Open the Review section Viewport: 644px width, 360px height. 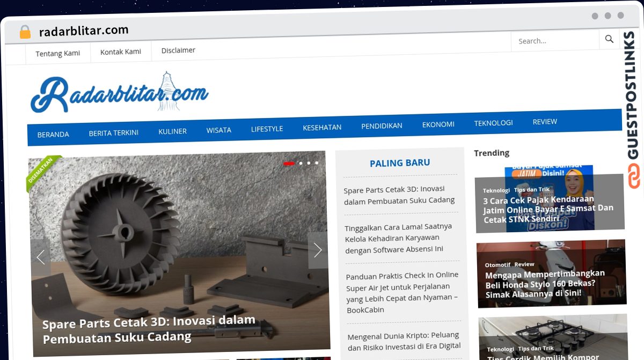(545, 122)
